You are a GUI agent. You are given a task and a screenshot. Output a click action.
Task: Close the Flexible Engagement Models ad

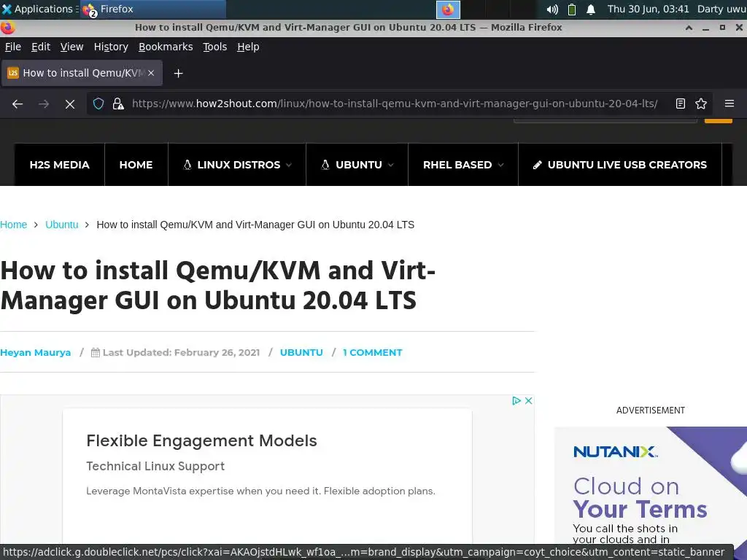528,400
